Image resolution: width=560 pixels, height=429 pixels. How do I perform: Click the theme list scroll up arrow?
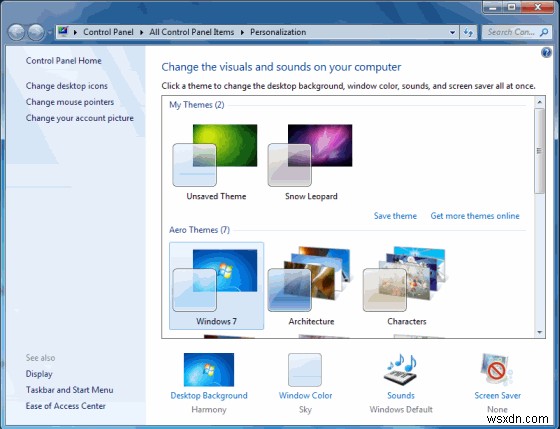[x=539, y=102]
